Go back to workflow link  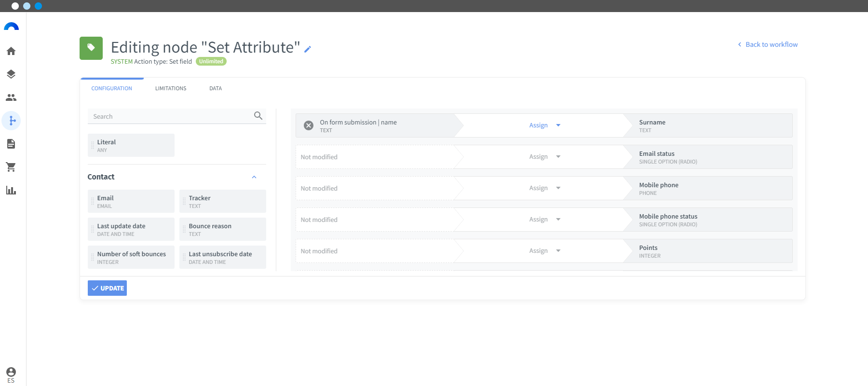click(768, 44)
